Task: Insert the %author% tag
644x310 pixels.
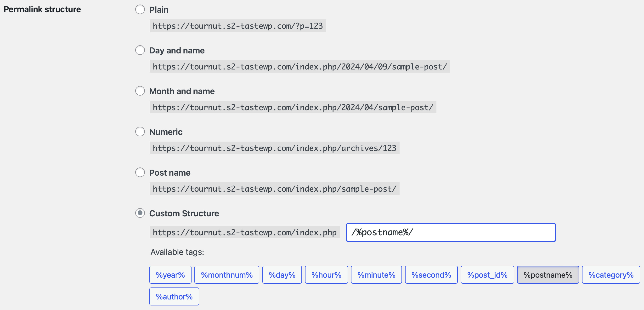Action: (174, 296)
